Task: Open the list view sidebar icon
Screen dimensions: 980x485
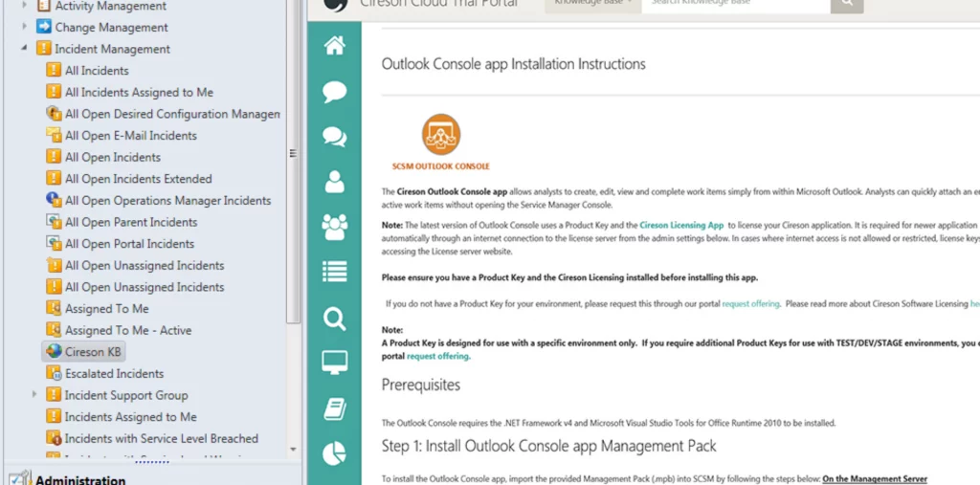Action: pyautogui.click(x=334, y=272)
